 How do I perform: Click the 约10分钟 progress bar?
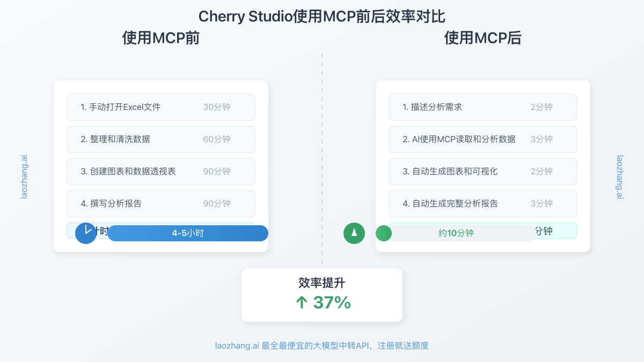coord(456,233)
